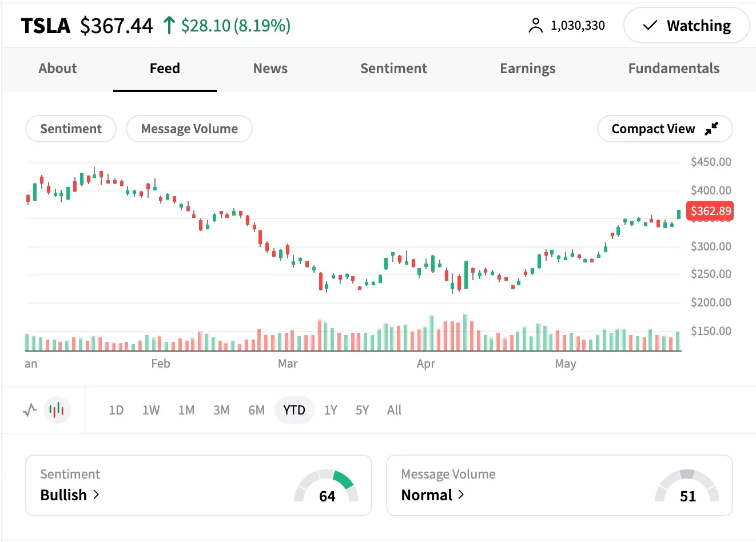This screenshot has width=756, height=542.
Task: Click the watchers person icon
Action: pyautogui.click(x=535, y=26)
